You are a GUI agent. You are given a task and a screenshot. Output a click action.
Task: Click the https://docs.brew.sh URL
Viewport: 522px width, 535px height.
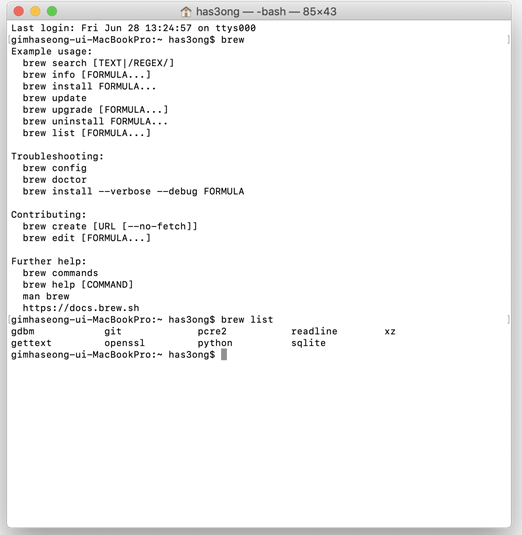point(81,308)
